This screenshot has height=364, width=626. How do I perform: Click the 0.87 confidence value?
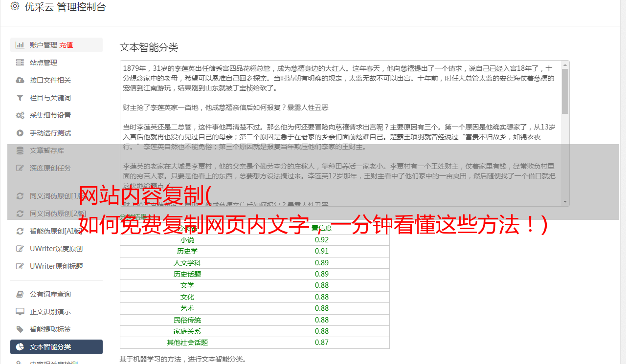pos(322,343)
